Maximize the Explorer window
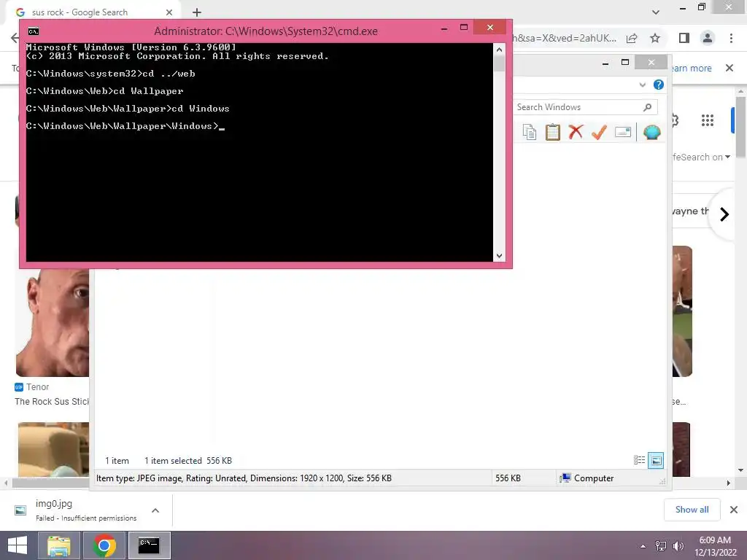 coord(625,63)
